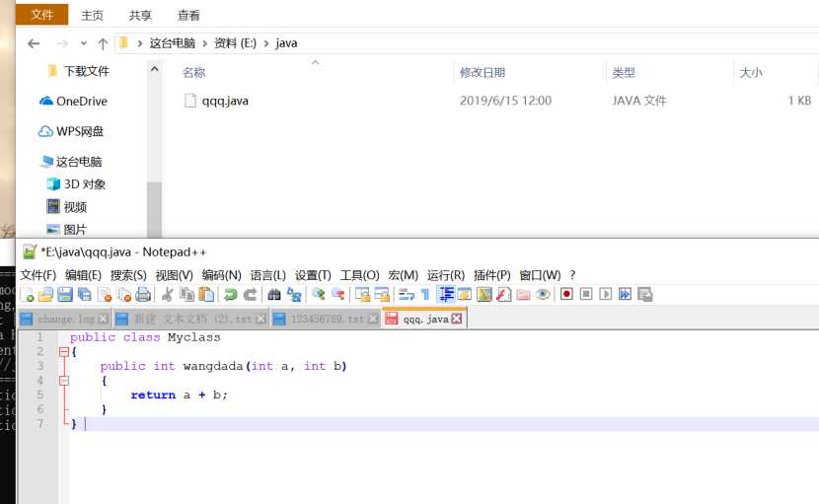Cut selection with the scissors icon
819x504 pixels.
click(x=167, y=295)
